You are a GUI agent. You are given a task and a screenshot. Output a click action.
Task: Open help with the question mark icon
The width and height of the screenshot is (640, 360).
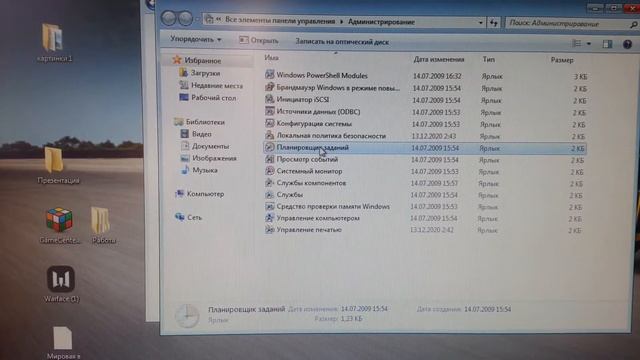tap(627, 44)
